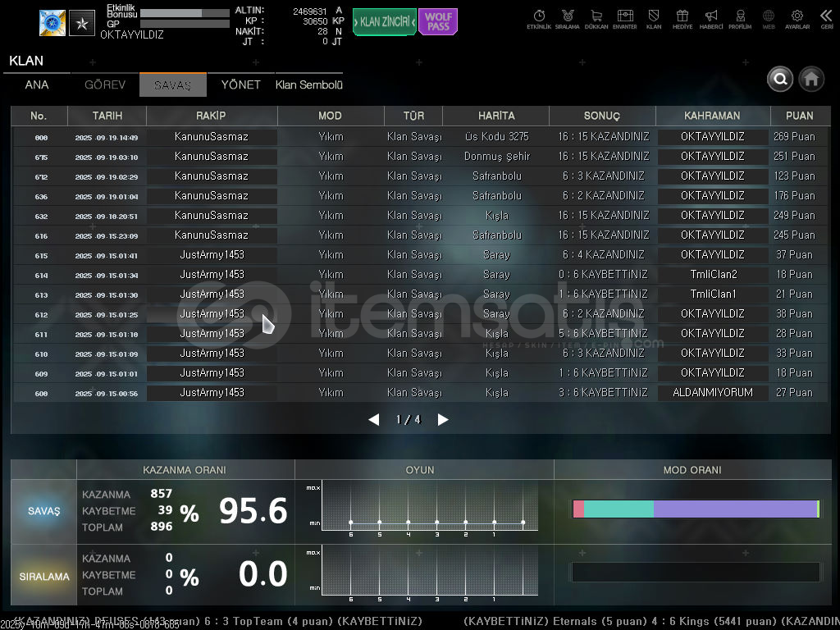Go to next page of war list
Screen dimensions: 840x630
click(x=443, y=420)
